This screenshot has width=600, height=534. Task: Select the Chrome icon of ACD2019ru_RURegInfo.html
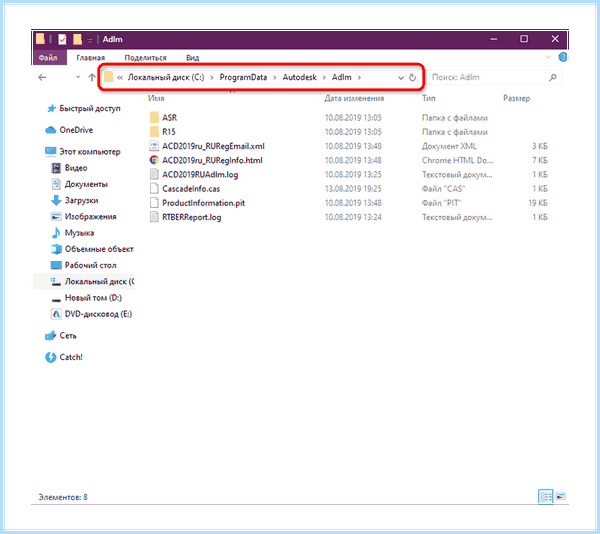coord(154,160)
